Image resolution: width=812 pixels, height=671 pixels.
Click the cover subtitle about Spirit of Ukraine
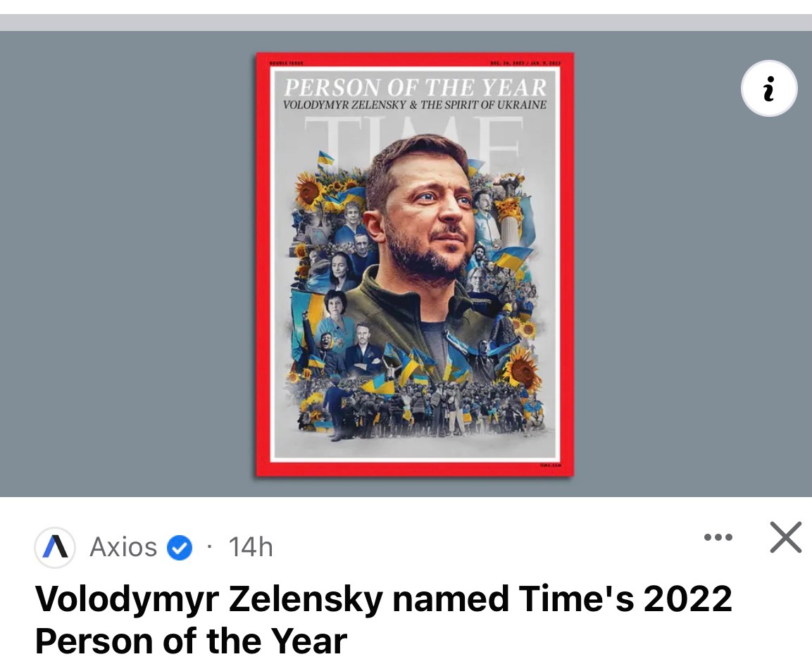click(414, 105)
